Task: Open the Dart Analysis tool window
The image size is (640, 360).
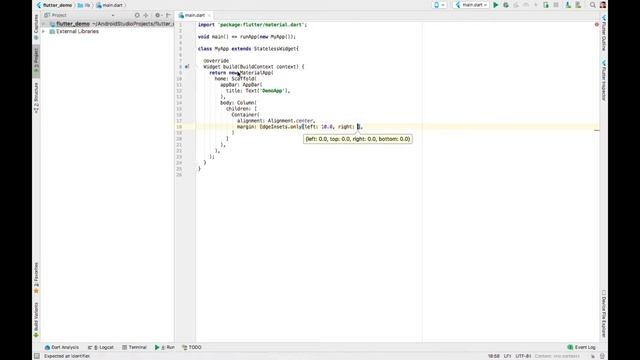Action: click(62, 347)
